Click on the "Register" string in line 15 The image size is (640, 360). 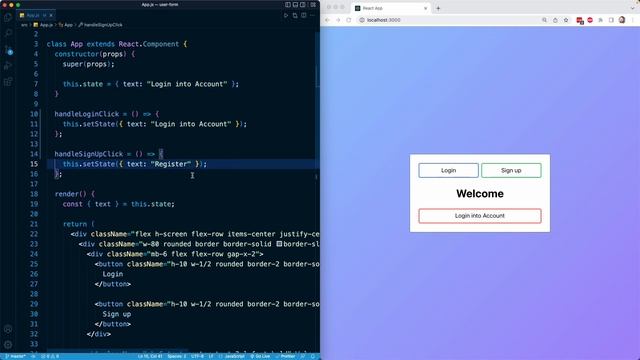pos(171,164)
